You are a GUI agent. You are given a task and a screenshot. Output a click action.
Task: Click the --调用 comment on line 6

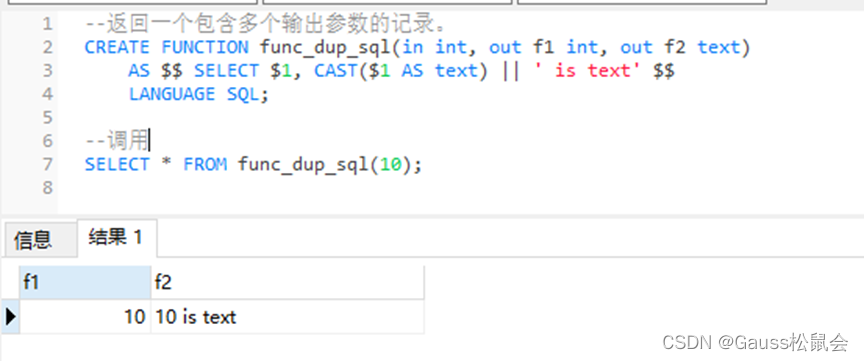coord(117,141)
